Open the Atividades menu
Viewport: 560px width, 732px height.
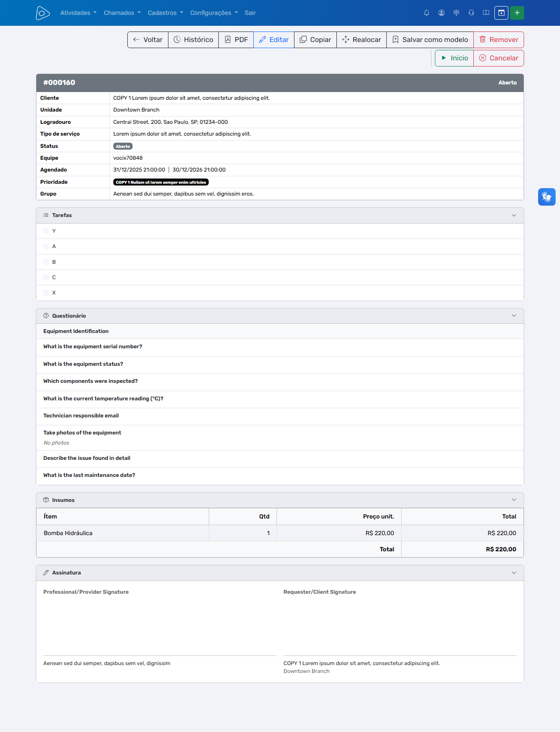click(78, 13)
